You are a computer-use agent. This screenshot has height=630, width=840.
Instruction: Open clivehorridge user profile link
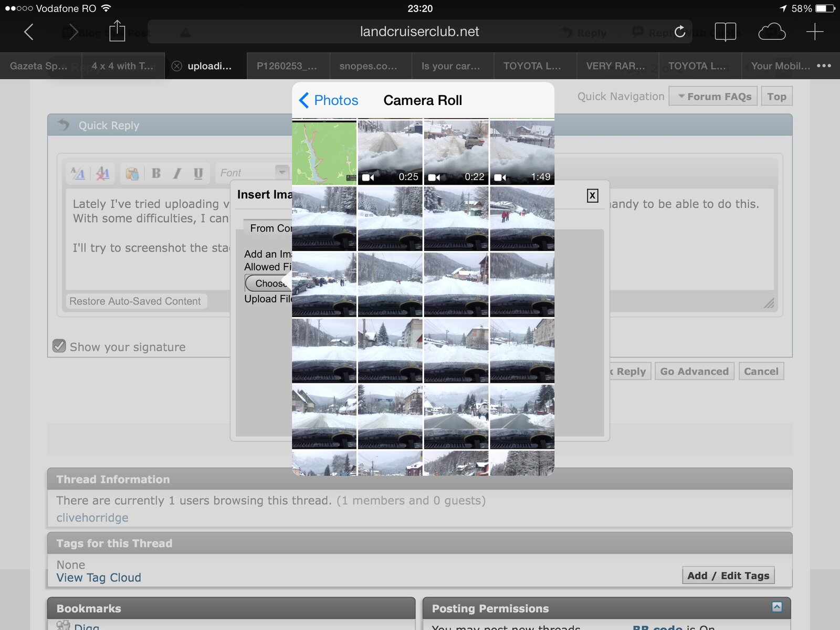tap(92, 518)
